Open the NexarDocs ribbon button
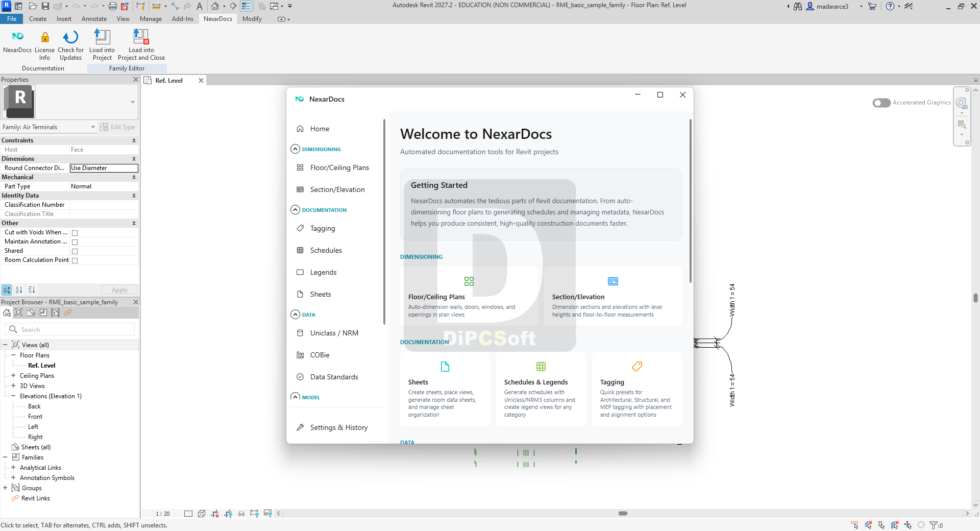980x531 pixels. click(x=17, y=41)
